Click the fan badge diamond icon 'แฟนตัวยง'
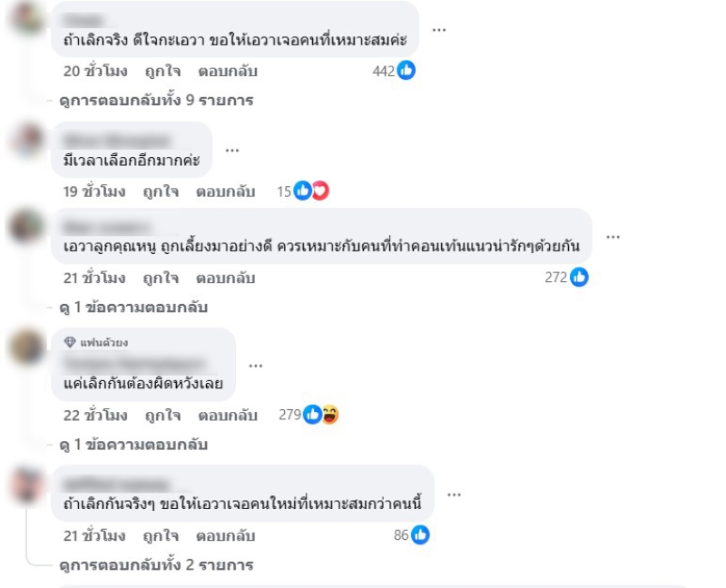 click(70, 342)
